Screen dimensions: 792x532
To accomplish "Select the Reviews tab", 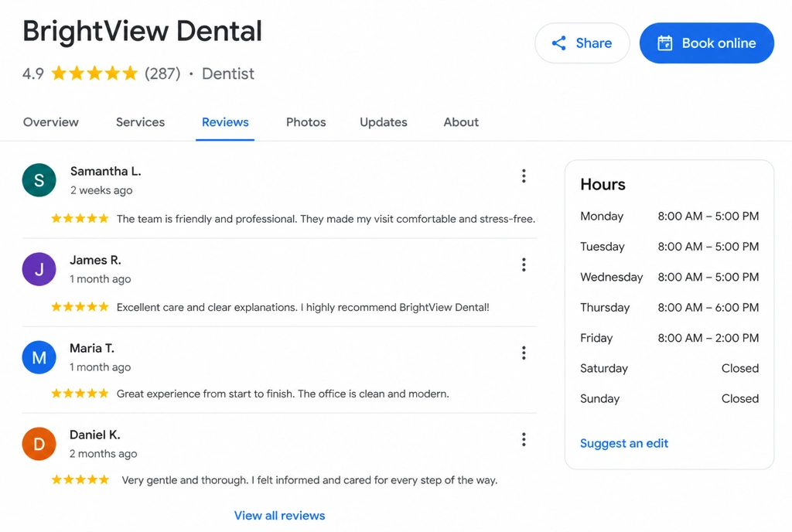I will 225,122.
